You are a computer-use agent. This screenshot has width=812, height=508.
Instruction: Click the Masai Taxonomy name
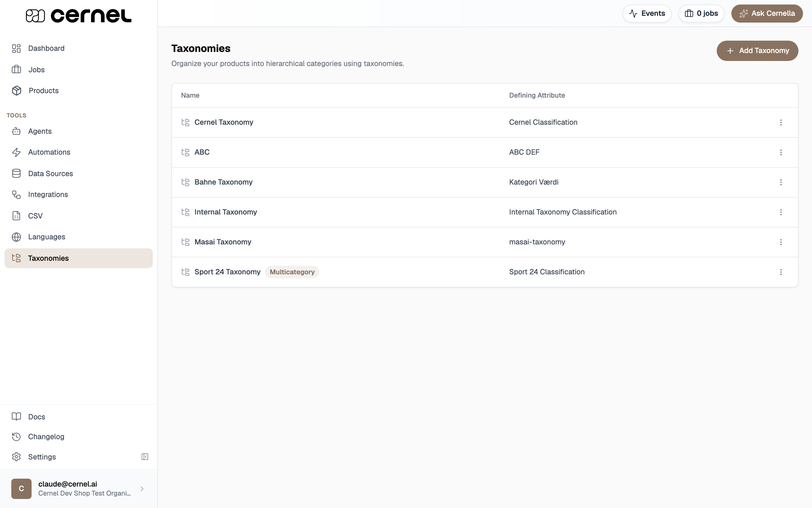pos(223,242)
